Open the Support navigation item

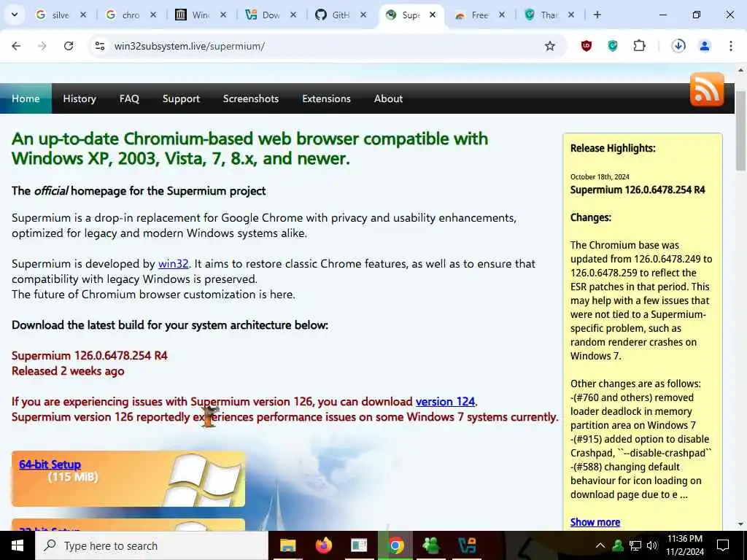point(181,98)
